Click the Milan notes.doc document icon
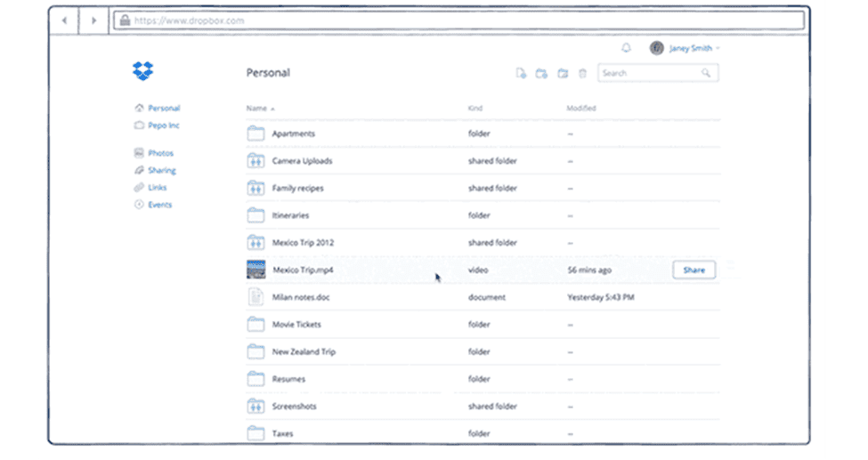Screen dimensions: 868x460 click(x=256, y=297)
